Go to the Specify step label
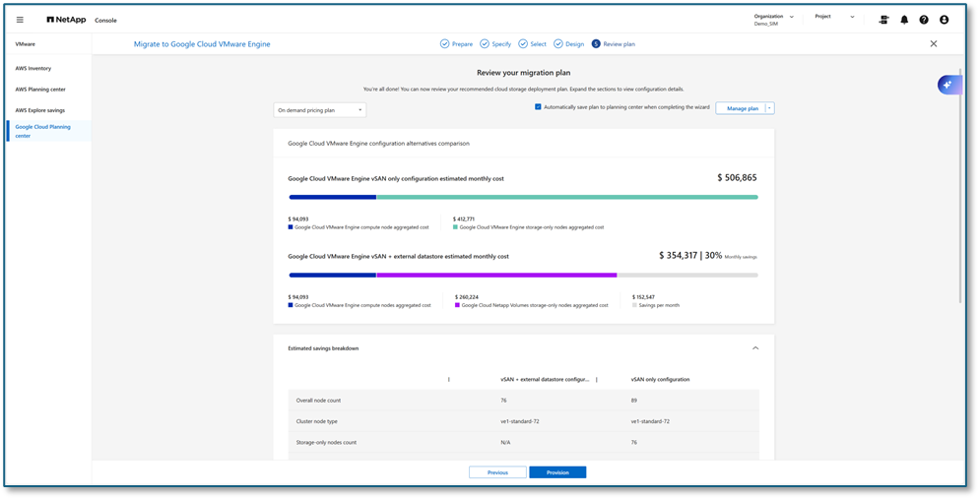Screen dimensions: 980x499 point(502,44)
